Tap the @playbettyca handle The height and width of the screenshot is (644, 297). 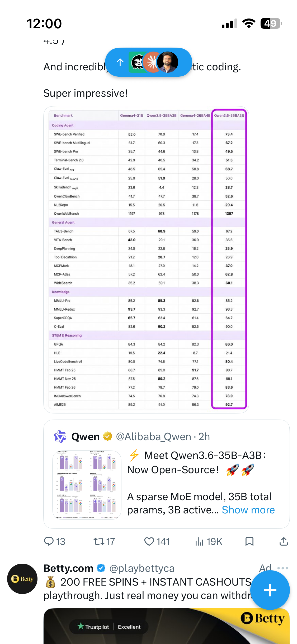pos(142,568)
